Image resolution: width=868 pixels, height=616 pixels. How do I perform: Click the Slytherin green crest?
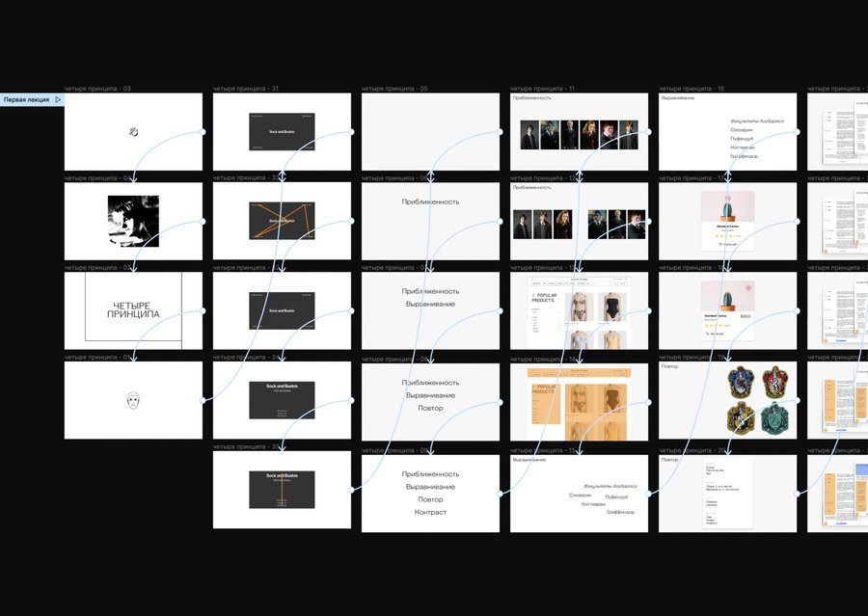[x=774, y=417]
